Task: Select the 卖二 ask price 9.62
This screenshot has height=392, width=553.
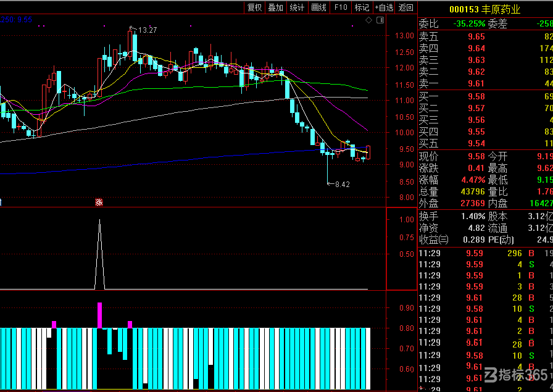Action: pyautogui.click(x=476, y=72)
